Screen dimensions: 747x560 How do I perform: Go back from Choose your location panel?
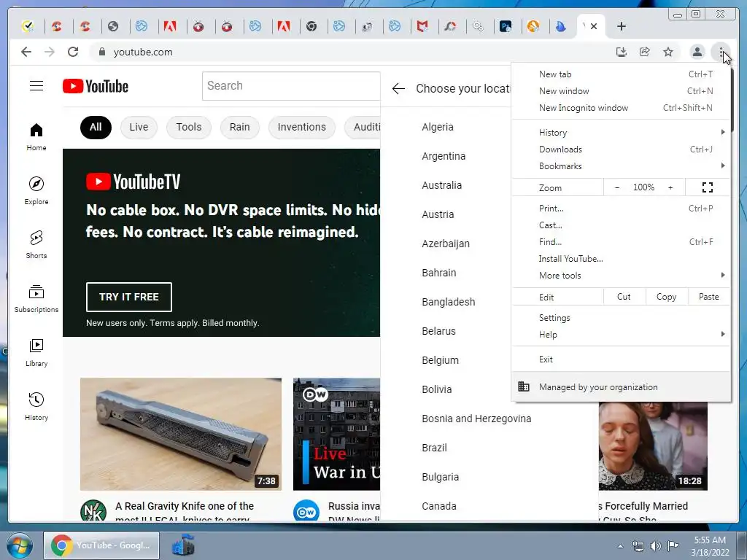pyautogui.click(x=398, y=88)
